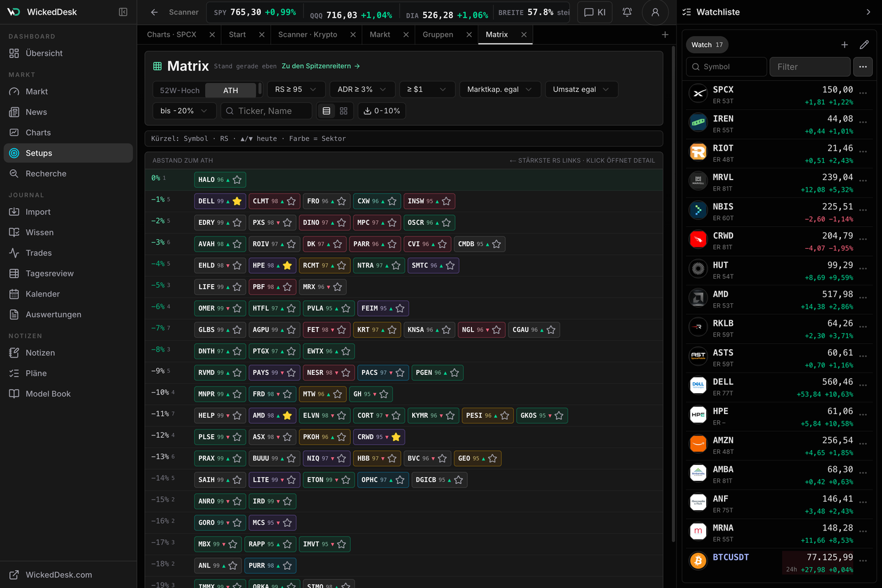The height and width of the screenshot is (588, 882).
Task: Open options menu for the MRVL row
Action: [x=863, y=181]
